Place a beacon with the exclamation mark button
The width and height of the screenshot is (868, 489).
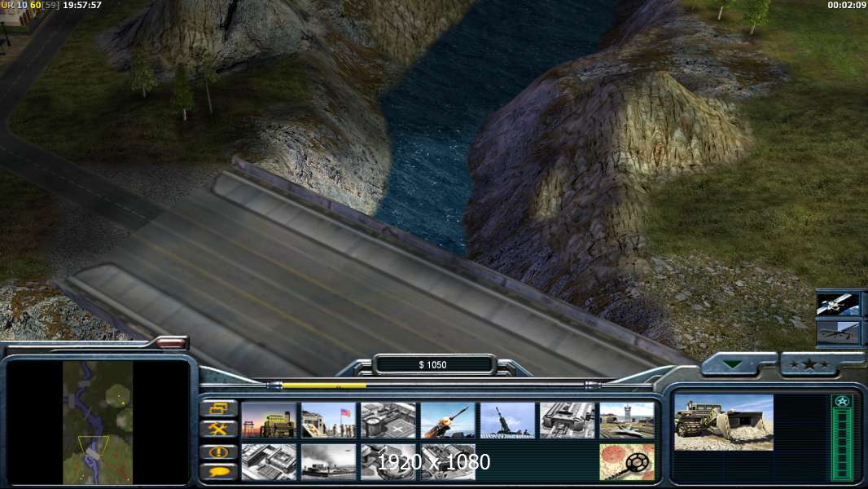pos(219,452)
